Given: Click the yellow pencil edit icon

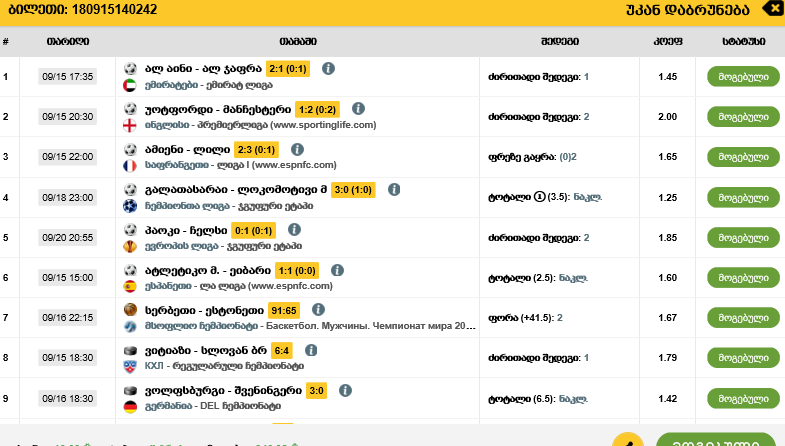Looking at the screenshot, I should click(627, 440).
